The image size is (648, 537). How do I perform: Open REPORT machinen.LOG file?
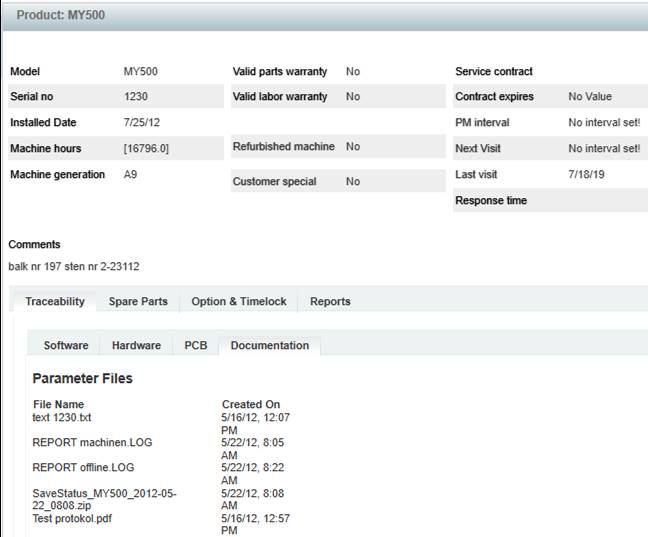click(x=92, y=442)
